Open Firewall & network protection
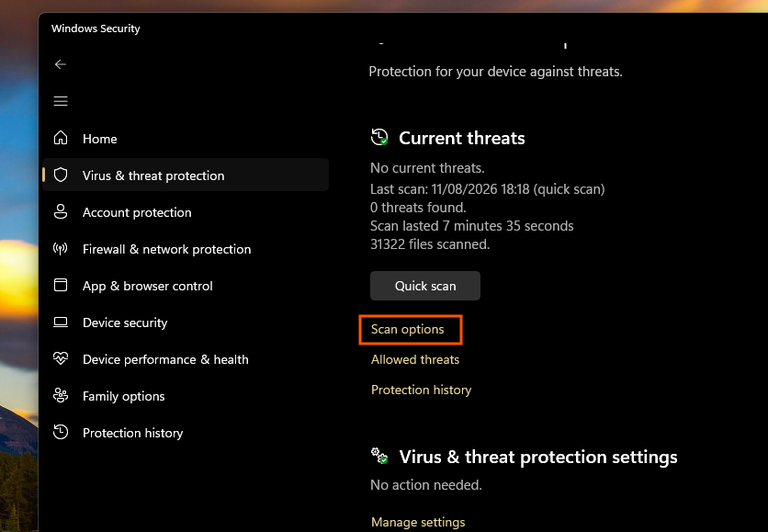Viewport: 768px width, 532px height. pos(186,249)
